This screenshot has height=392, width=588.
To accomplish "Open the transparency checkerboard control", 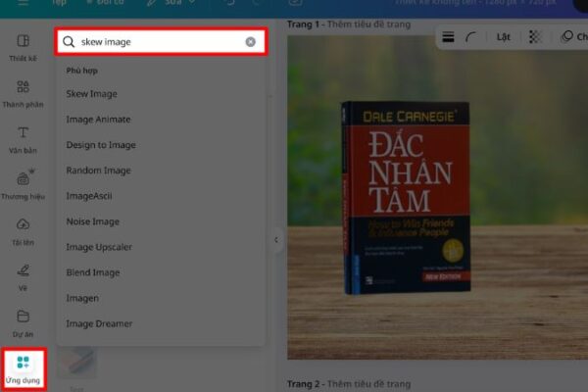I will (x=534, y=37).
